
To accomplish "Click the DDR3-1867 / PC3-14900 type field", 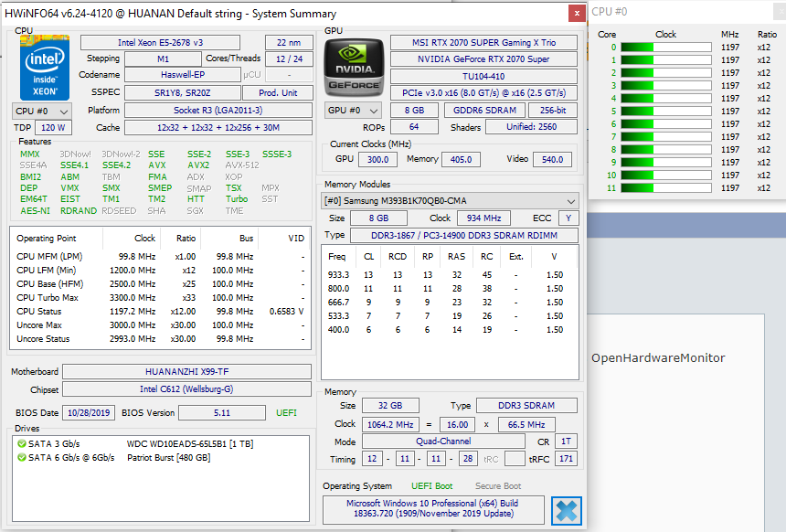I will click(x=464, y=235).
